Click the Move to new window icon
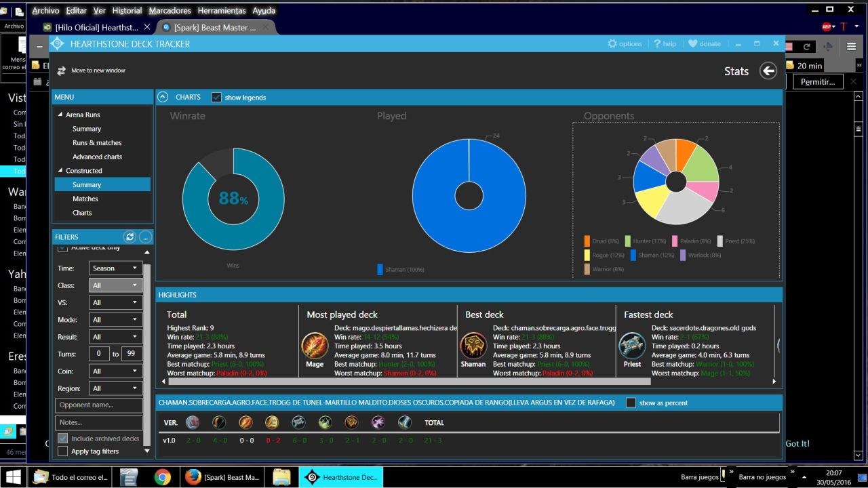The height and width of the screenshot is (488, 868). (x=62, y=70)
